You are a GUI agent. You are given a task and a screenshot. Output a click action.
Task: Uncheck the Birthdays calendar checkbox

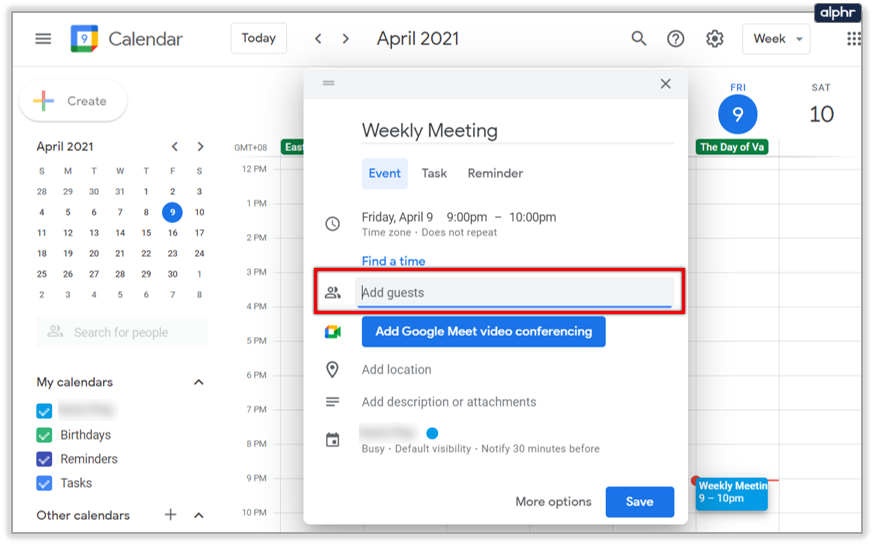(x=44, y=435)
